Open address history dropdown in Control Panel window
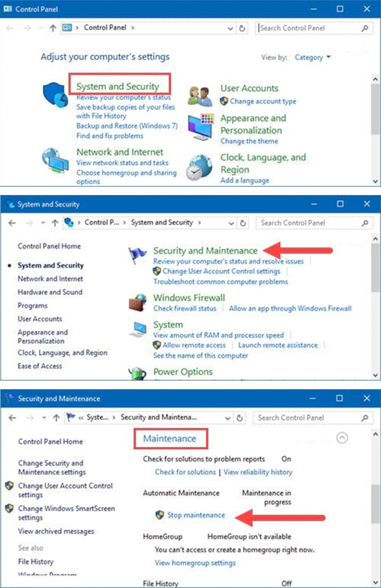Viewport: 381px width, 588px height. click(230, 28)
